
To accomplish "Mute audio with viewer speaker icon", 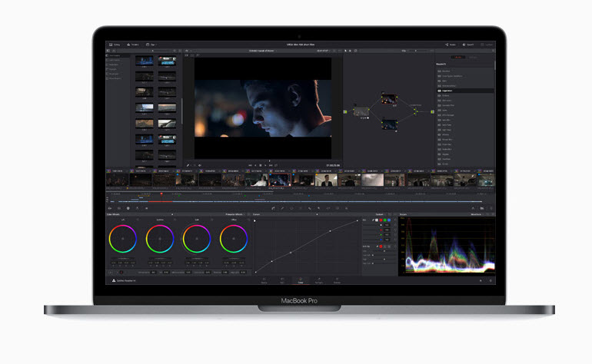I will tap(200, 165).
